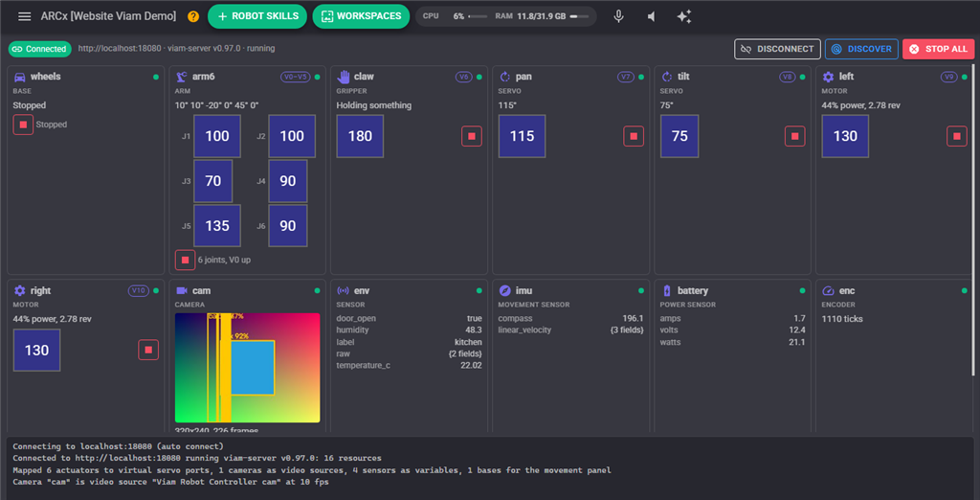This screenshot has height=500, width=980.
Task: Click the enc encoder gauge icon
Action: [x=828, y=290]
